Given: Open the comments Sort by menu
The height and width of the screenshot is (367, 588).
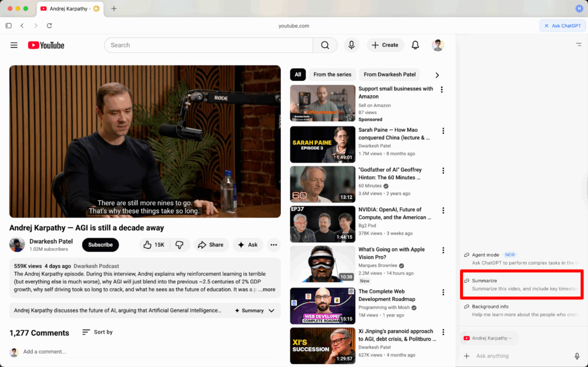Looking at the screenshot, I should [97, 333].
